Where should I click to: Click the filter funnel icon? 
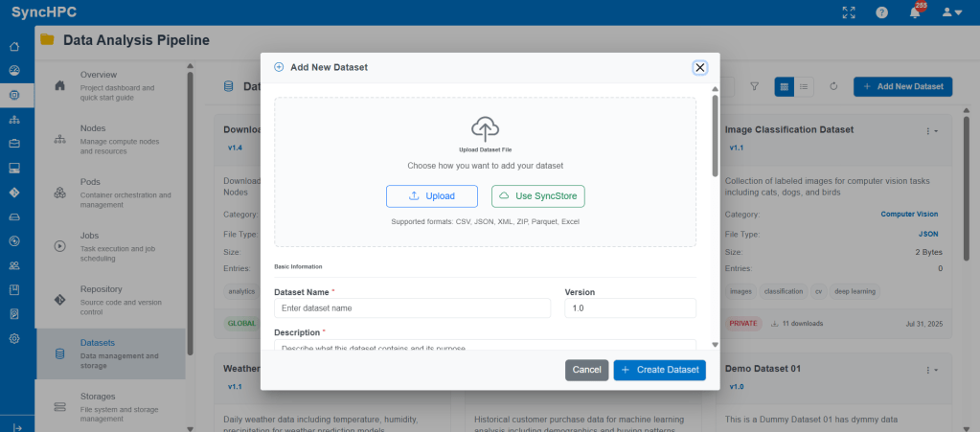click(x=754, y=86)
